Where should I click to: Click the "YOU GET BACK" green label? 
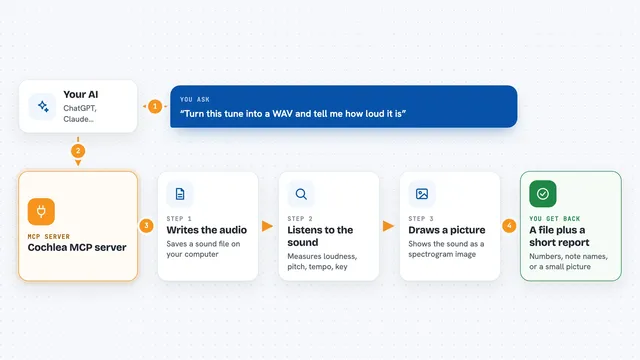coord(555,219)
